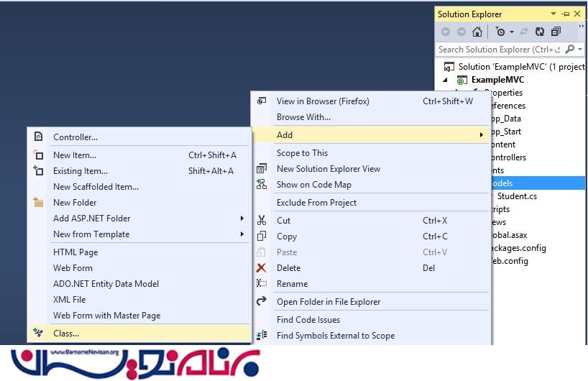Image resolution: width=588 pixels, height=381 pixels.
Task: Click the Home icon in Solution Explorer toolbar
Action: (x=477, y=32)
